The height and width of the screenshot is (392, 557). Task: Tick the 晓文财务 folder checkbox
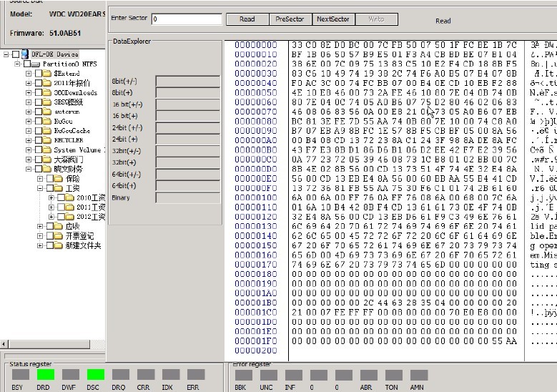point(39,169)
